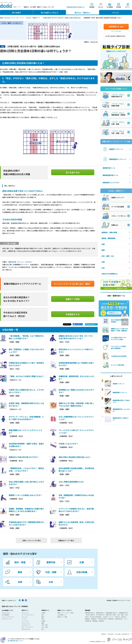Click green 求人を見てみる button

tap(72, 172)
